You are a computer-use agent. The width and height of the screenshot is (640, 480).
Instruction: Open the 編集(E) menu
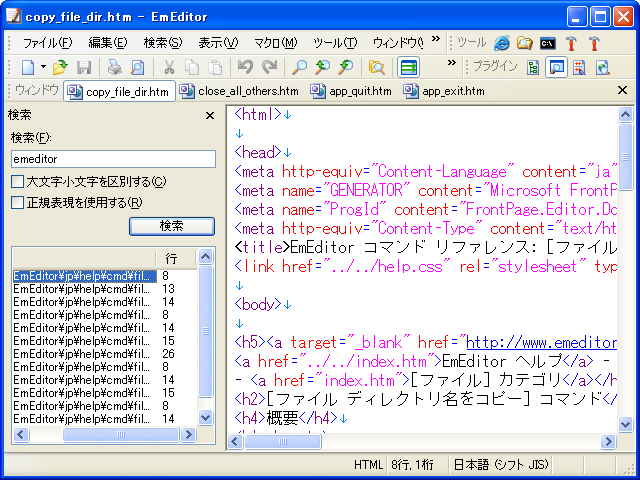point(108,43)
